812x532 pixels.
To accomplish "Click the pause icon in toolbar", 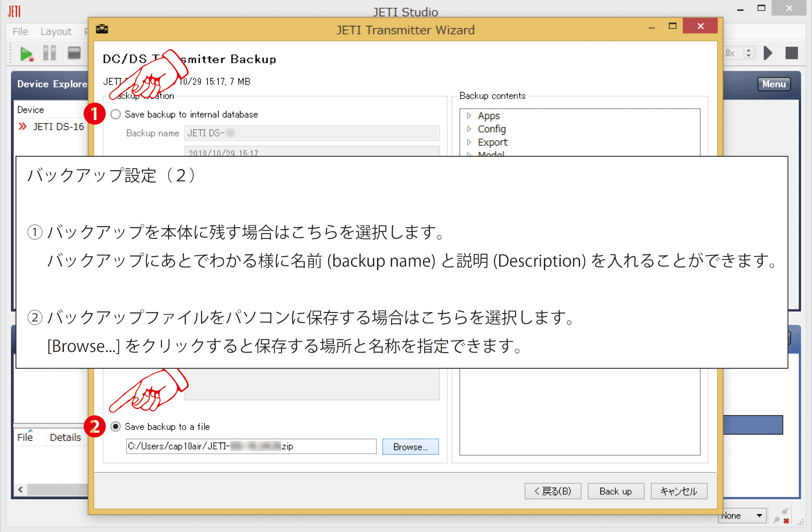I will [50, 53].
